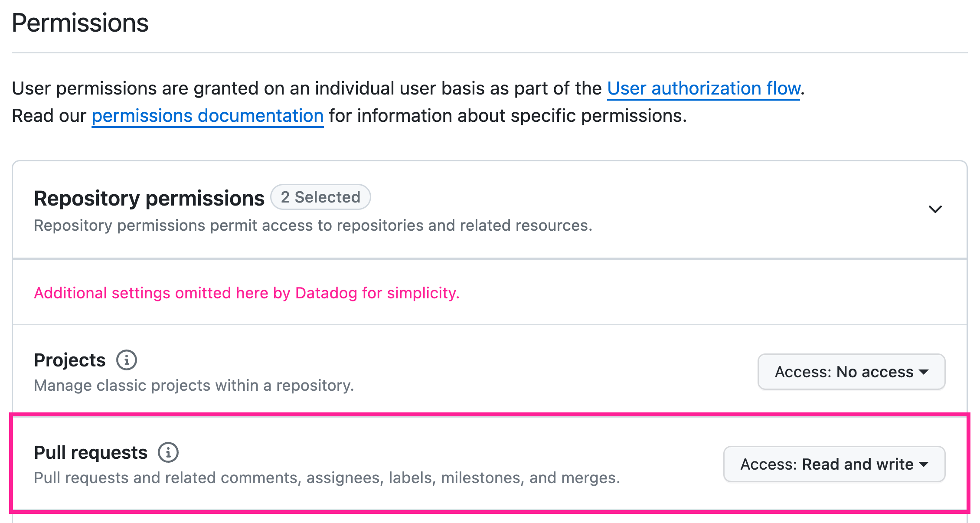The height and width of the screenshot is (523, 980).
Task: Click the Manage classic projects description
Action: click(194, 385)
